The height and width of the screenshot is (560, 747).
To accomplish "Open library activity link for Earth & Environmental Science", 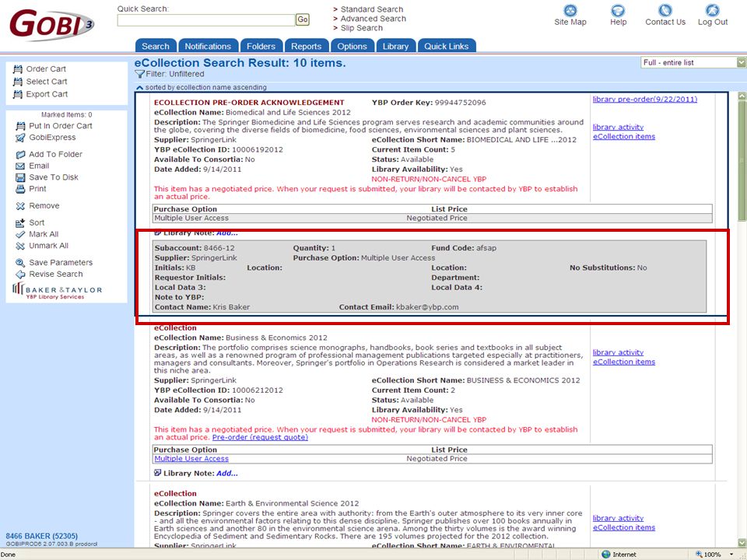I will [618, 518].
